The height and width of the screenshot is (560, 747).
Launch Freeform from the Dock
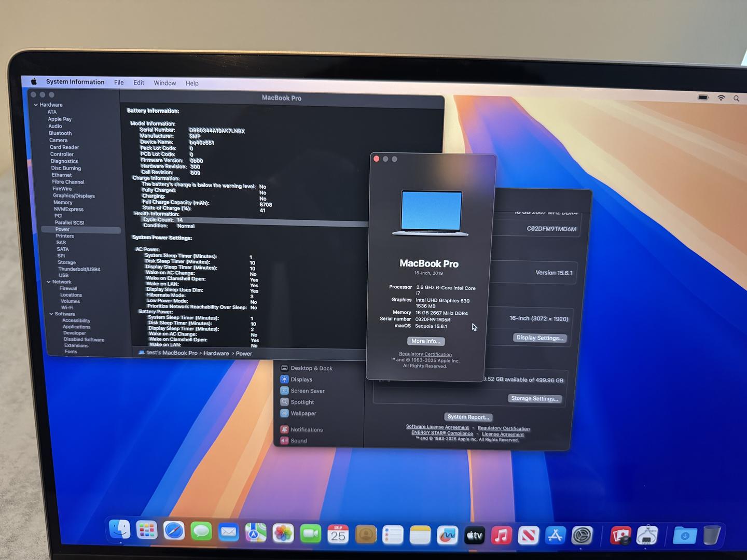pyautogui.click(x=447, y=535)
